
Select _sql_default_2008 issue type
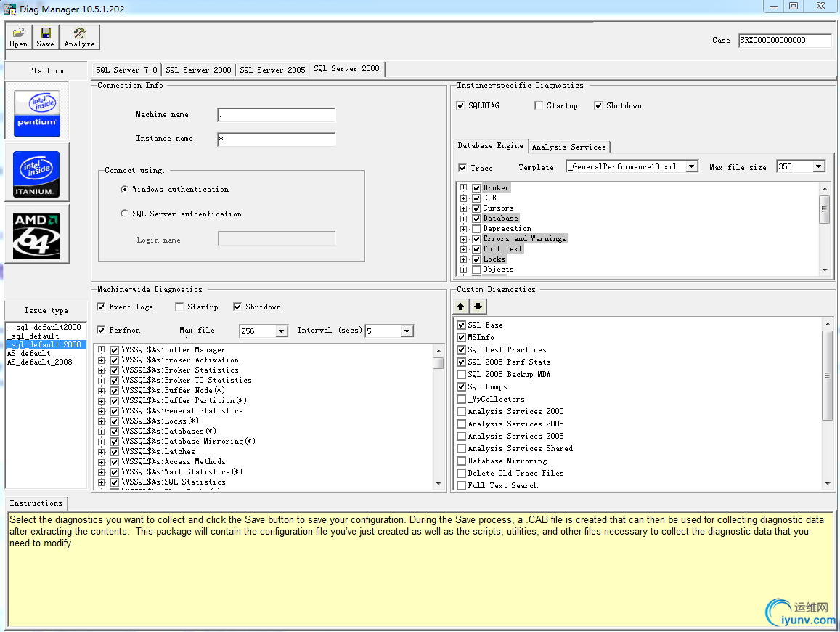(46, 344)
